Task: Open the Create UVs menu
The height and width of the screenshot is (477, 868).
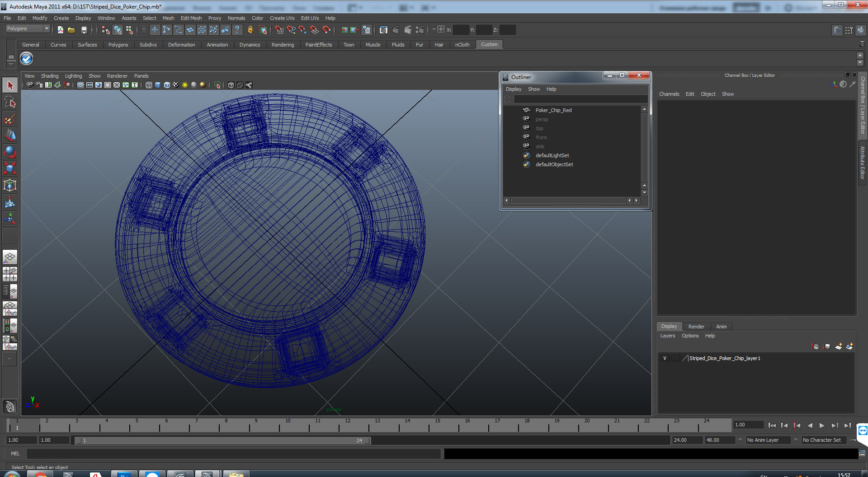Action: pyautogui.click(x=282, y=18)
